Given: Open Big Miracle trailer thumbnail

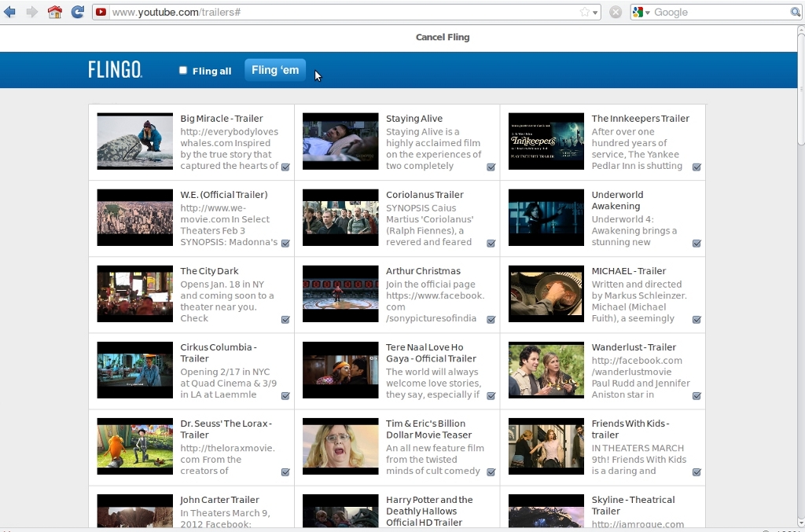Looking at the screenshot, I should click(135, 141).
